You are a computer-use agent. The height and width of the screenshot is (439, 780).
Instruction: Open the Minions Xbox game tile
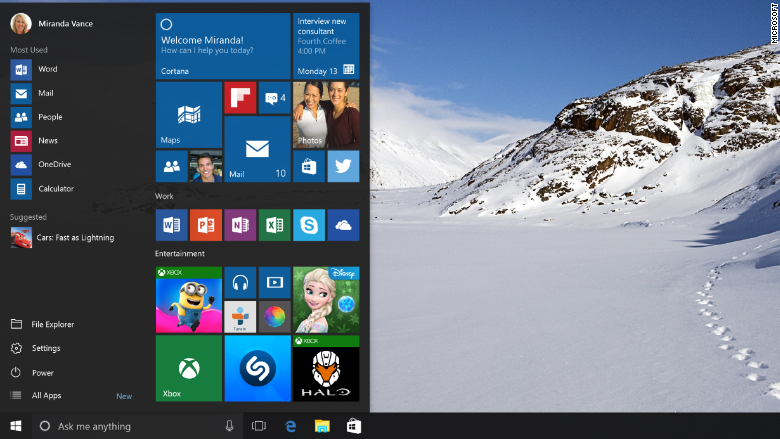(189, 300)
